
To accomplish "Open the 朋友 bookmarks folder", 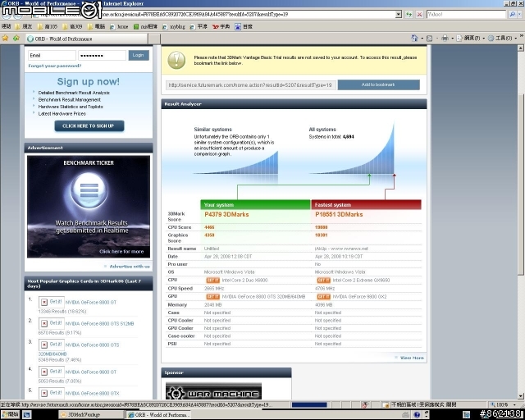I will tap(24, 26).
